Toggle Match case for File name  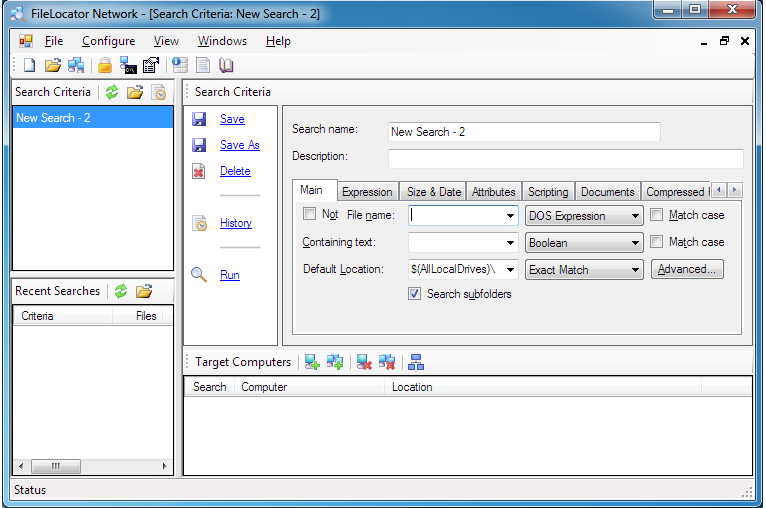[657, 214]
